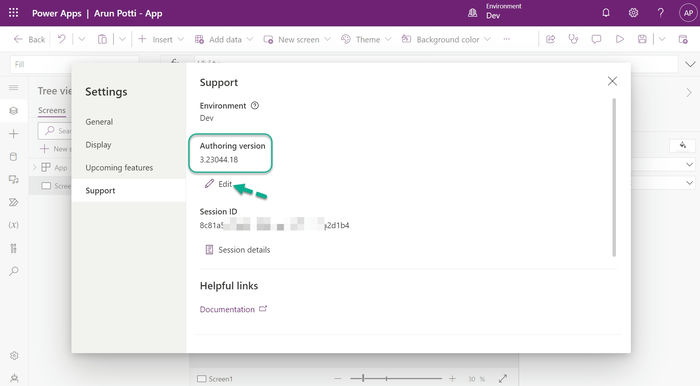Save the app with Save icon
This screenshot has height=386, width=700.
point(642,39)
